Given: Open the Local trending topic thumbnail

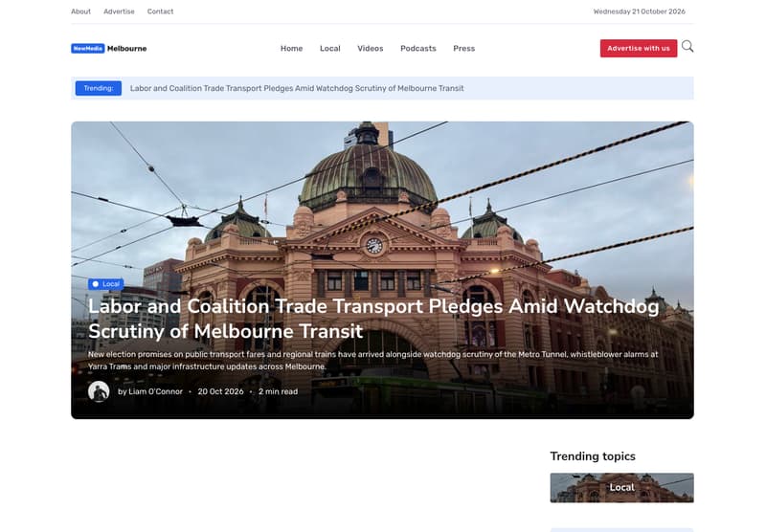Looking at the screenshot, I should pyautogui.click(x=621, y=488).
